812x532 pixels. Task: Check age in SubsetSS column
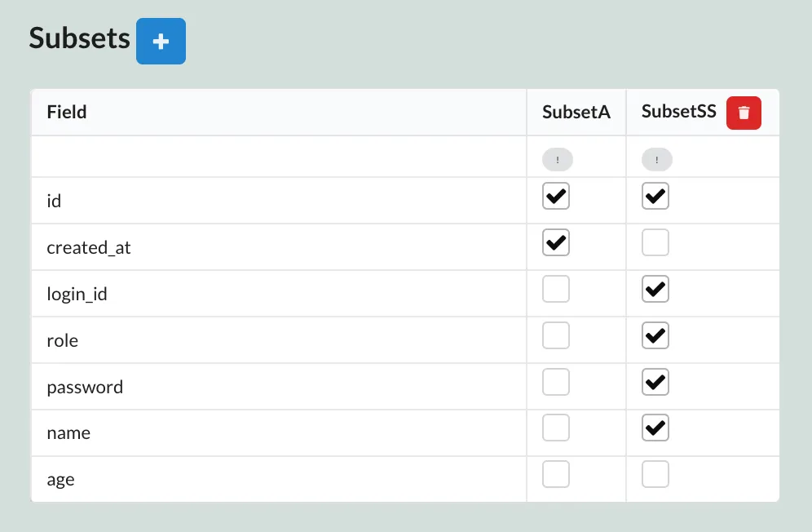tap(655, 475)
